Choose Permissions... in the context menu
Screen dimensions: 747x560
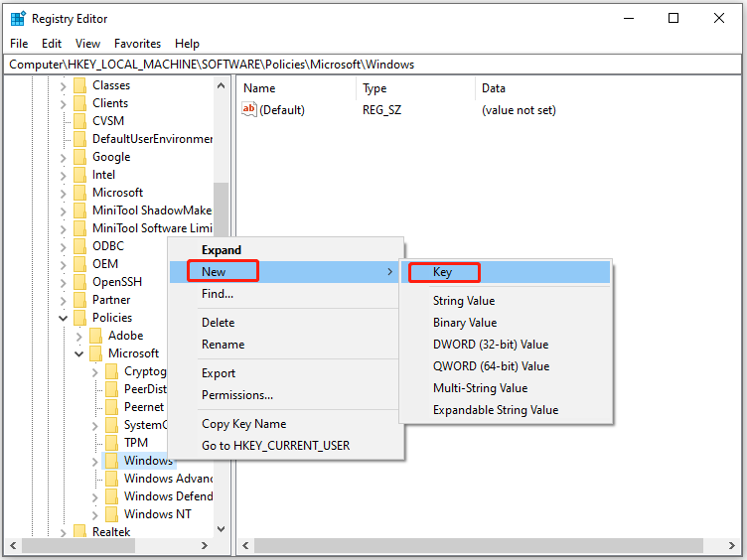(284, 395)
